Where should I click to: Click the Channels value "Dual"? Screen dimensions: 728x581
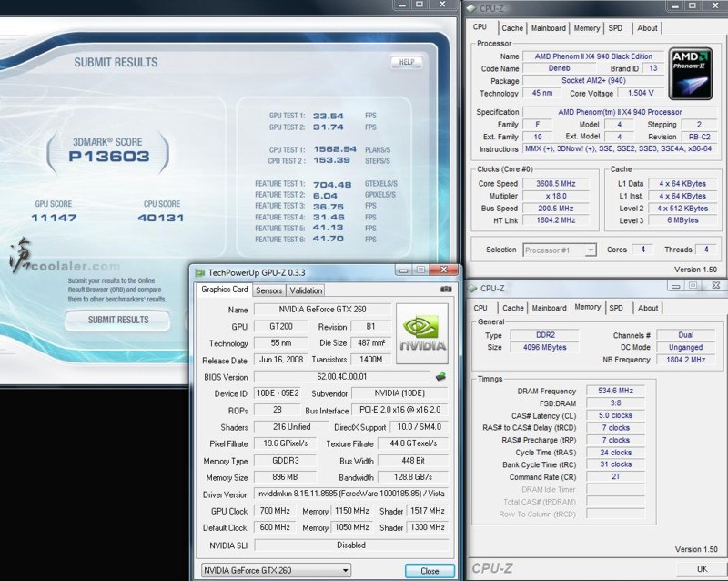686,335
